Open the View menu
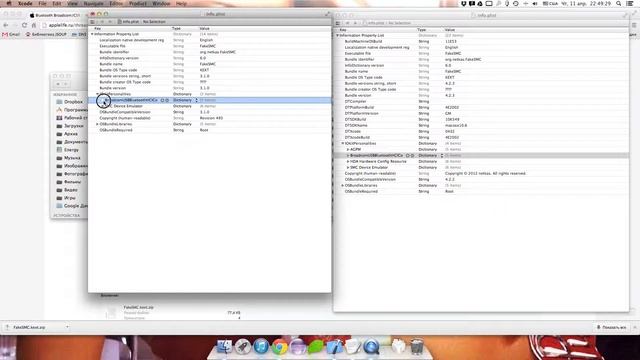The image size is (640, 360). click(x=72, y=3)
